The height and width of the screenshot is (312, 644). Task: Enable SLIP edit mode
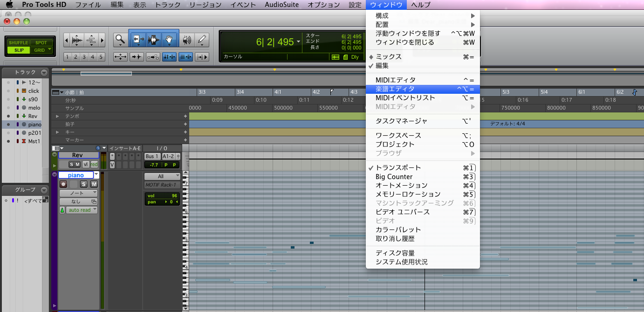pyautogui.click(x=19, y=50)
